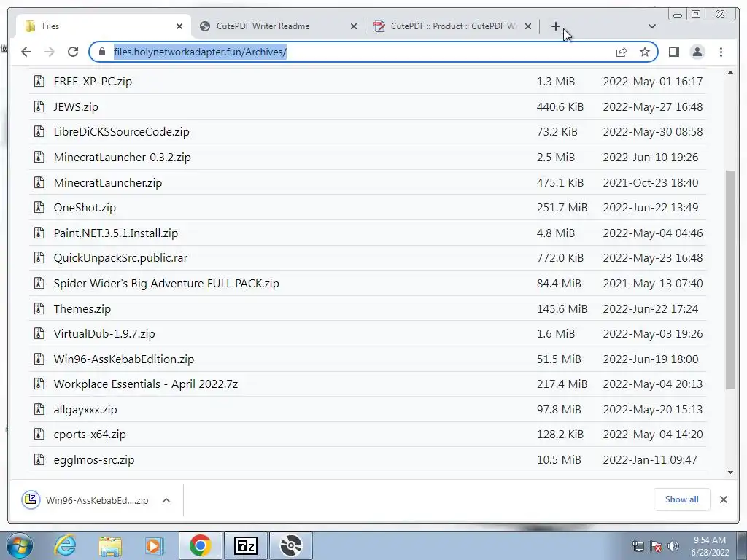Viewport: 747px width, 560px height.
Task: Click archive icon beside Paint.NET.3.5.1.Install.zip
Action: click(39, 233)
